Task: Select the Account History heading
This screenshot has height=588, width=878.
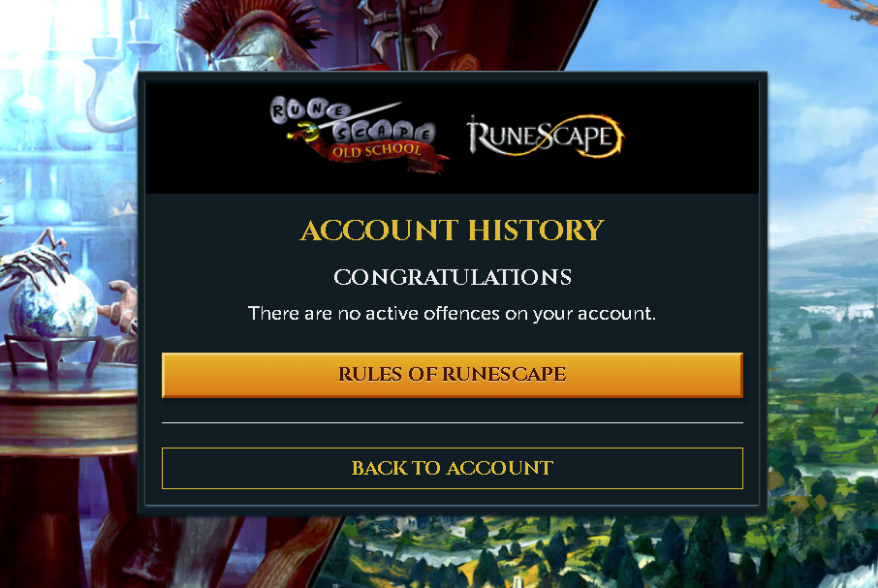Action: (453, 230)
